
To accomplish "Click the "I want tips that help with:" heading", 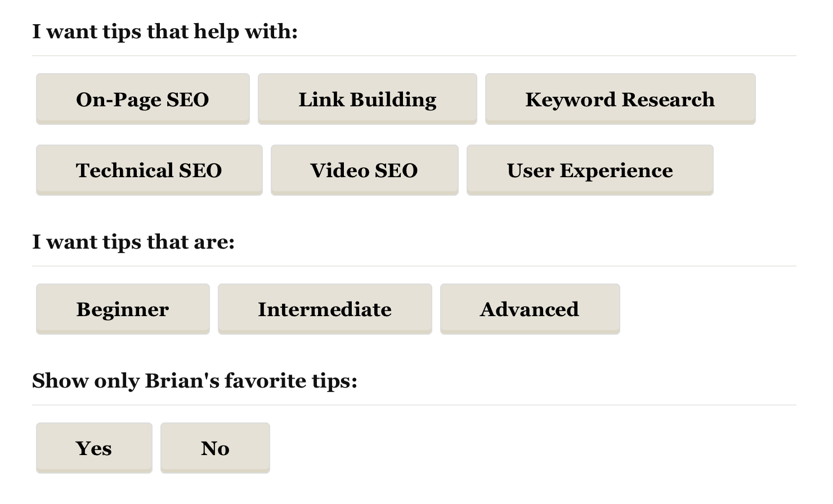I will 165,31.
